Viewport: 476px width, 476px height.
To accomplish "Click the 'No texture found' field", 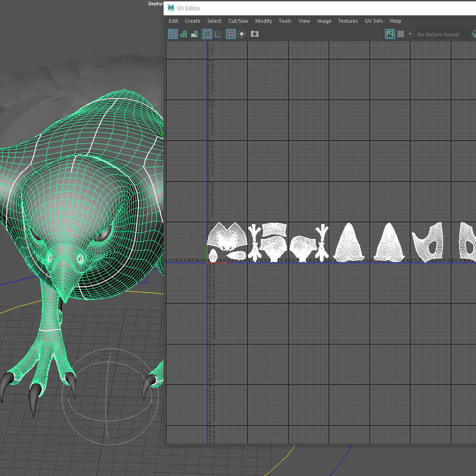I will pyautogui.click(x=438, y=34).
